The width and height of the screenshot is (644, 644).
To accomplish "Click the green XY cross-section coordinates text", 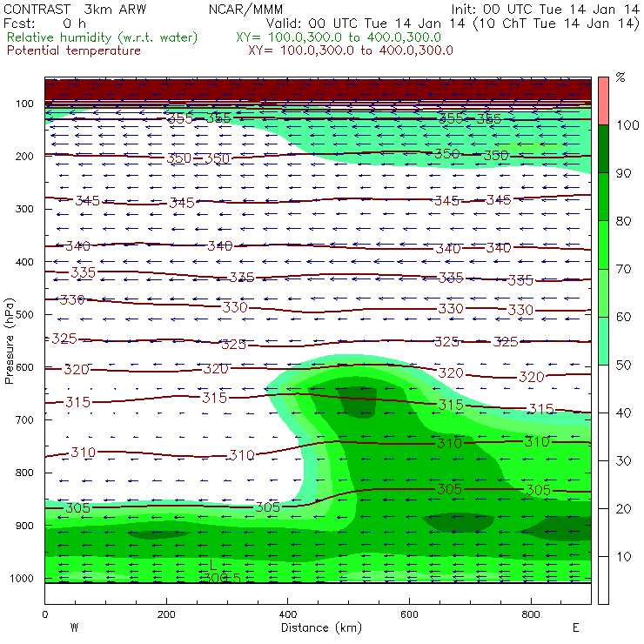I will point(339,37).
